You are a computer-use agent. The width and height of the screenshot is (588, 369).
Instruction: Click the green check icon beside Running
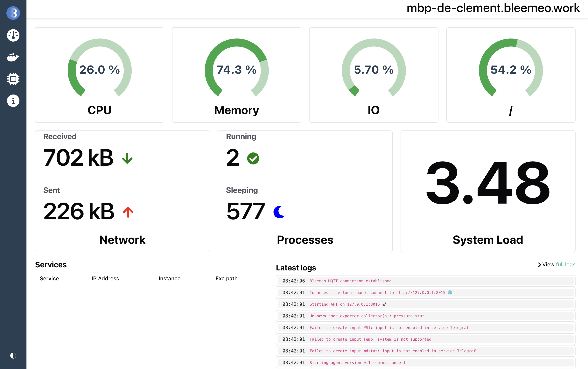pyautogui.click(x=253, y=159)
